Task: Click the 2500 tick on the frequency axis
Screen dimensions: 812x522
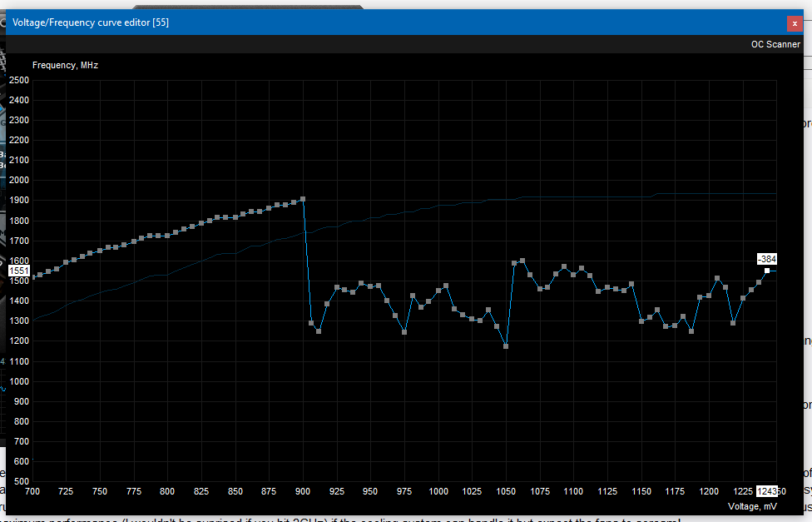Action: coord(19,81)
